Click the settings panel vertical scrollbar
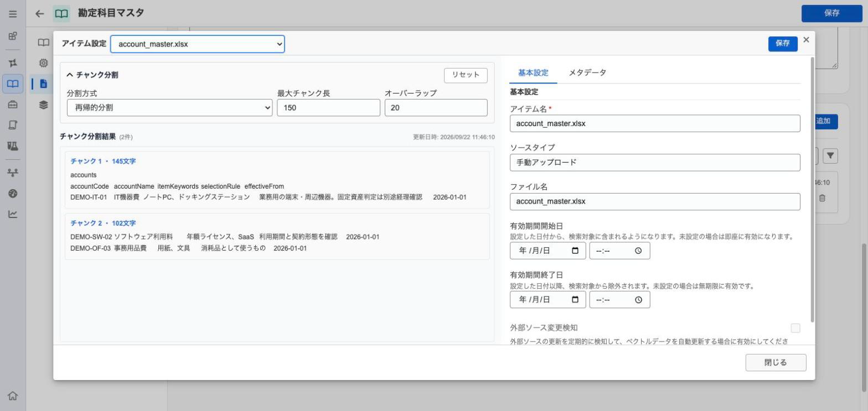The image size is (868, 411). click(x=812, y=189)
